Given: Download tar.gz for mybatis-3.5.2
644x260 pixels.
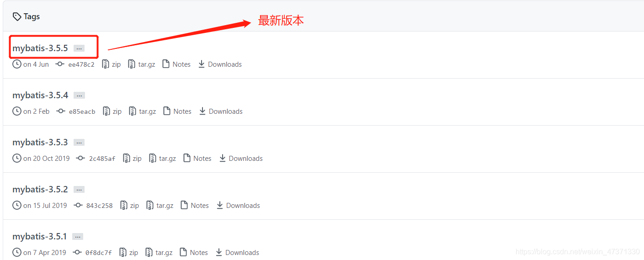Looking at the screenshot, I should coord(165,206).
